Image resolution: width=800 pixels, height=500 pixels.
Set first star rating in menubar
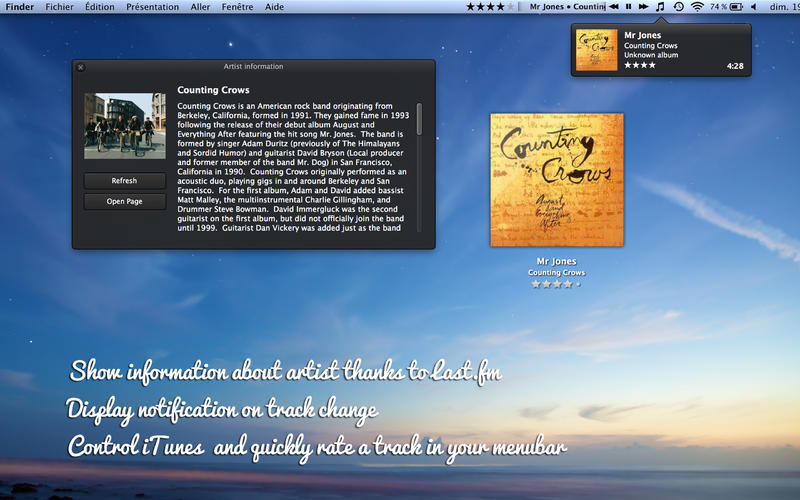pos(470,7)
